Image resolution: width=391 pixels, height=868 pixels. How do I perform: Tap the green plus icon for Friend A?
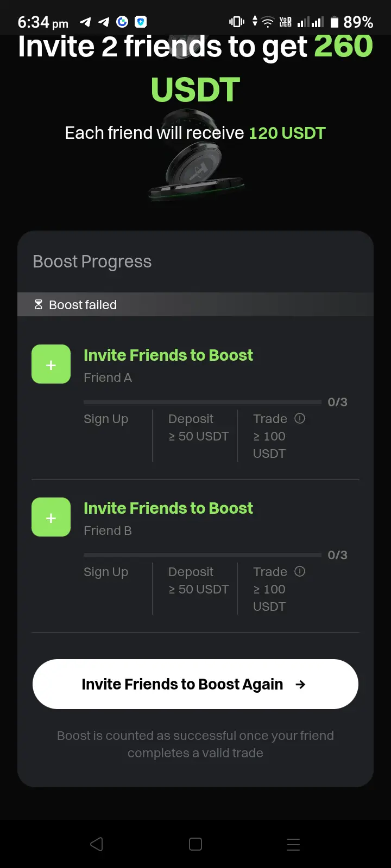[x=51, y=365]
